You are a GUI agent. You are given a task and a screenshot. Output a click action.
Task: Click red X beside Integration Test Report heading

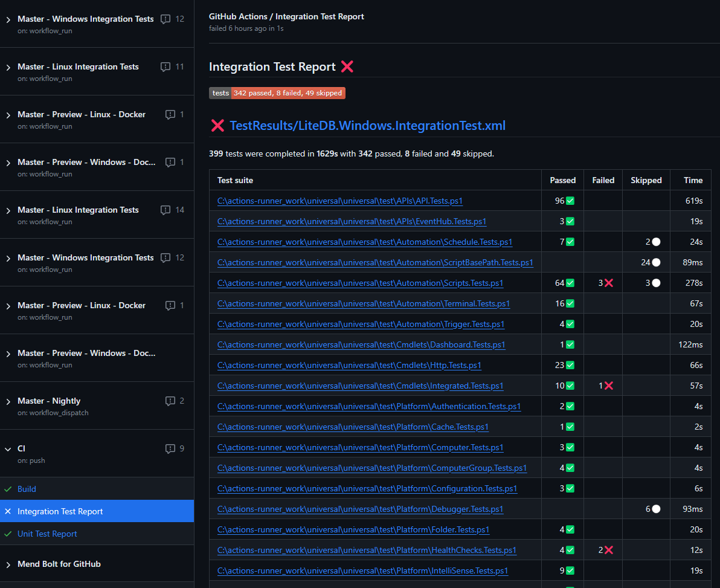click(347, 66)
